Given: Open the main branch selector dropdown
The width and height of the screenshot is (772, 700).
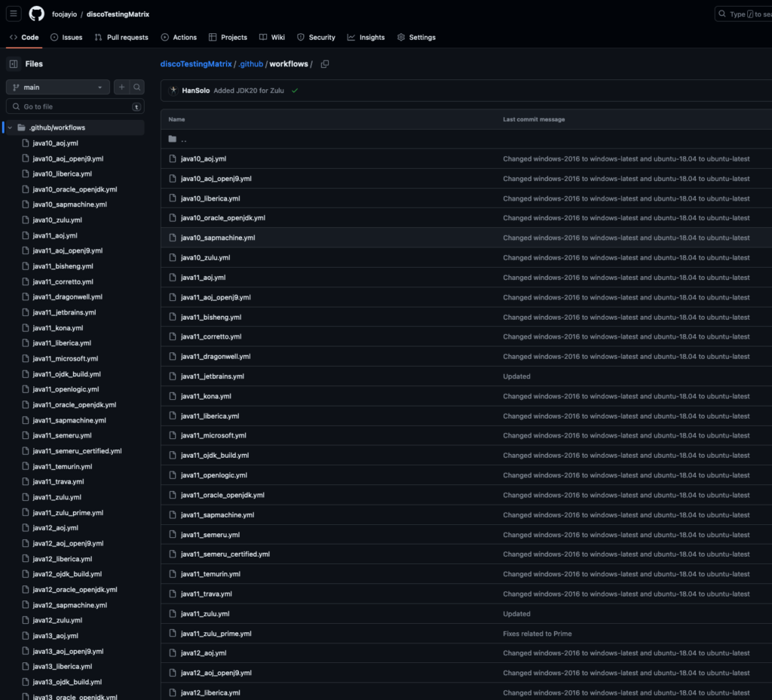Looking at the screenshot, I should pos(58,87).
